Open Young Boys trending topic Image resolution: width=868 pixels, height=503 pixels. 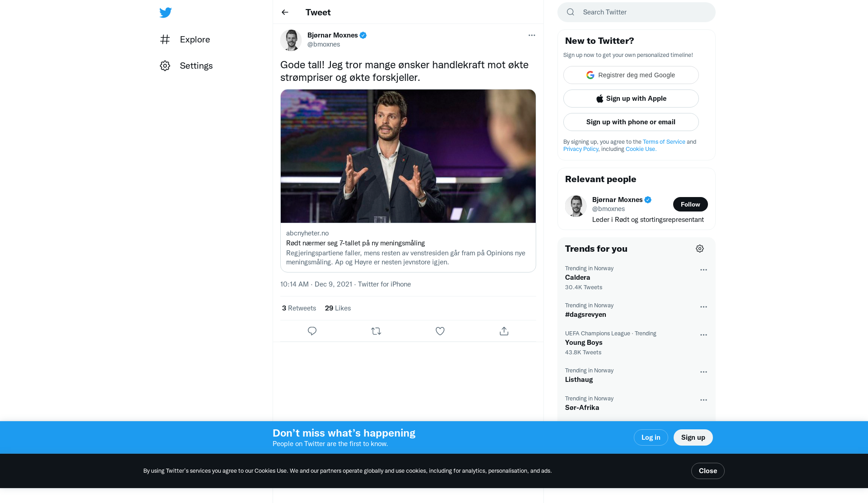(584, 343)
